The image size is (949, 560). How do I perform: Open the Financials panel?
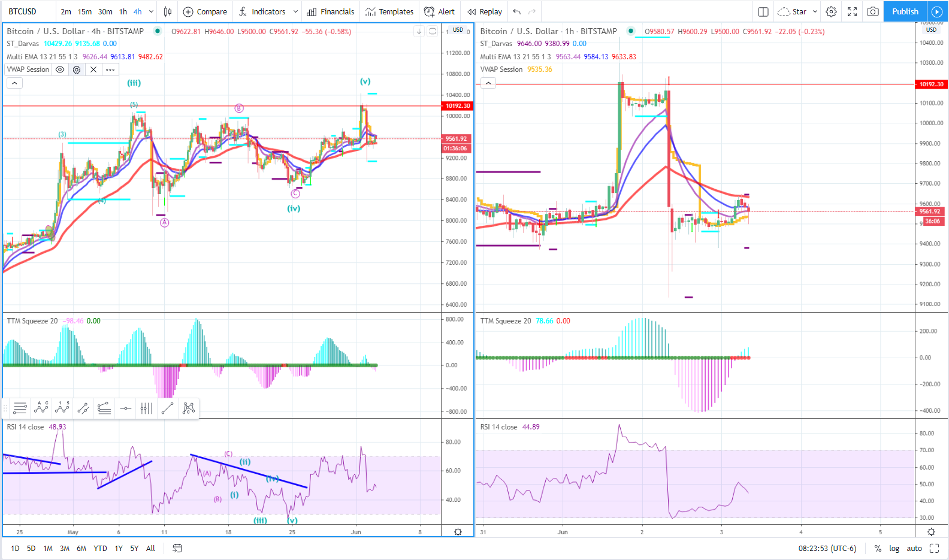[x=331, y=11]
